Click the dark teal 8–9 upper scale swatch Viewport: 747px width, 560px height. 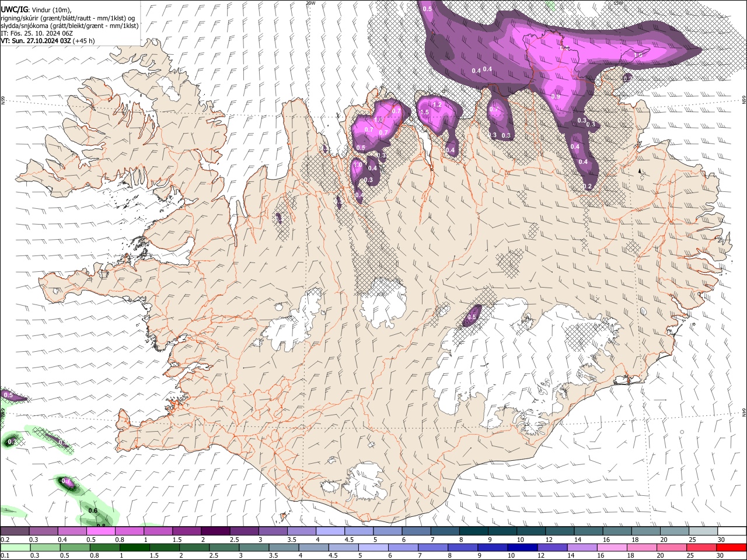[x=473, y=531]
